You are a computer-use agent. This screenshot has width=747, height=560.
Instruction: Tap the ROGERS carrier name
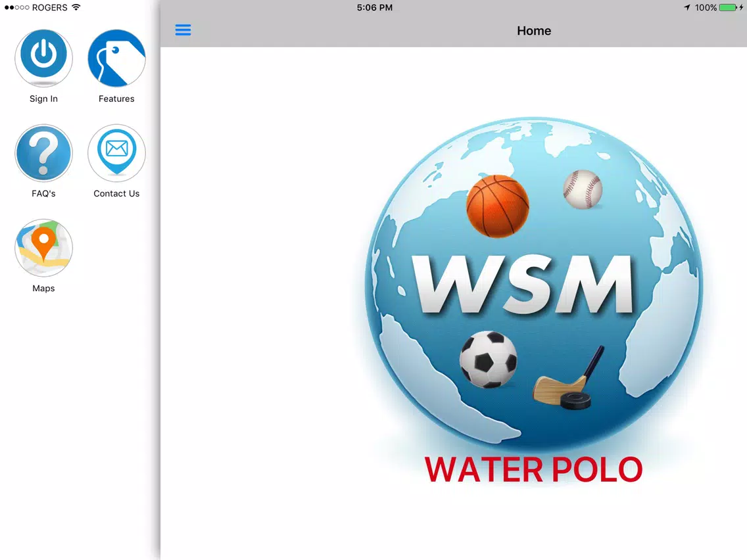pyautogui.click(x=49, y=8)
